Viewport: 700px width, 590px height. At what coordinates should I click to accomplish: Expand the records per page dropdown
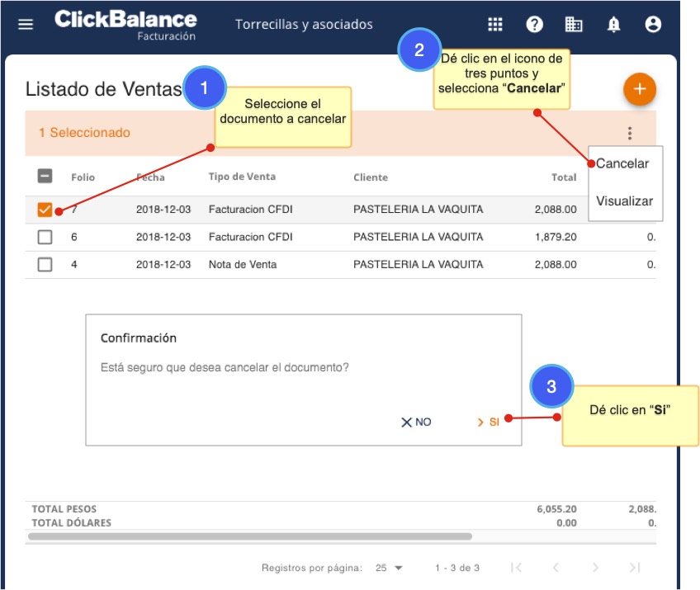[390, 568]
